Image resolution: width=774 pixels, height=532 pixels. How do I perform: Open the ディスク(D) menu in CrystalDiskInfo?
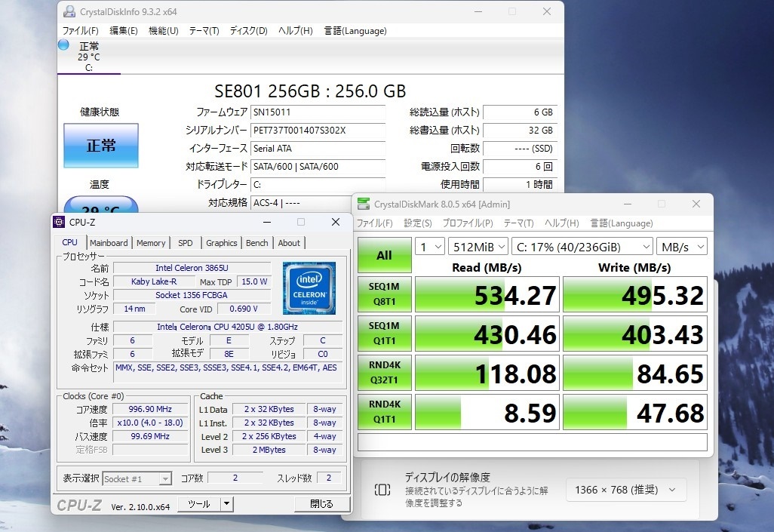(249, 31)
